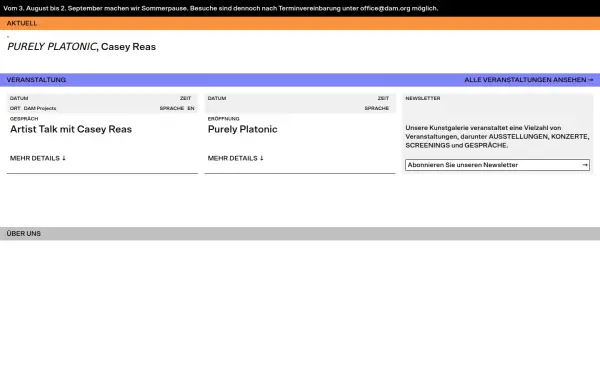This screenshot has width=600, height=375.
Task: Open Purely Platonic, Casey Reas exhibition link
Action: (82, 47)
